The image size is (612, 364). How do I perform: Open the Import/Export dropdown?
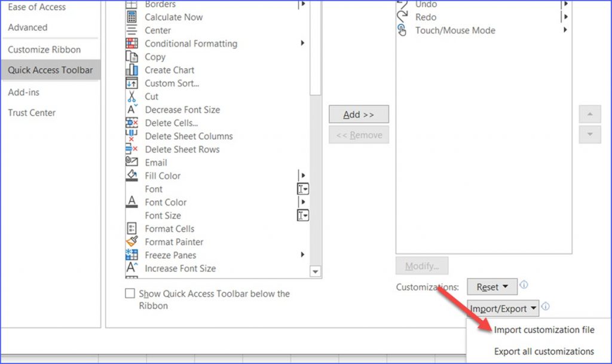[503, 308]
